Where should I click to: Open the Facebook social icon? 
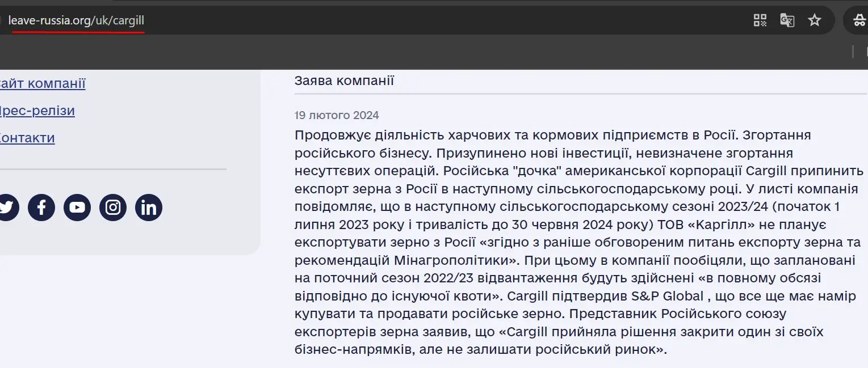[41, 208]
